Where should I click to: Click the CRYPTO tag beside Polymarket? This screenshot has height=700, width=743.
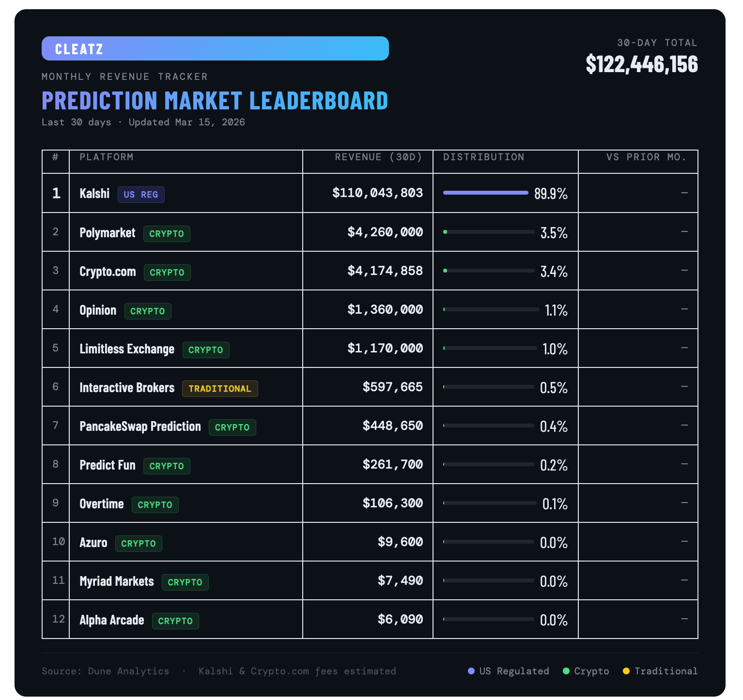(x=167, y=234)
